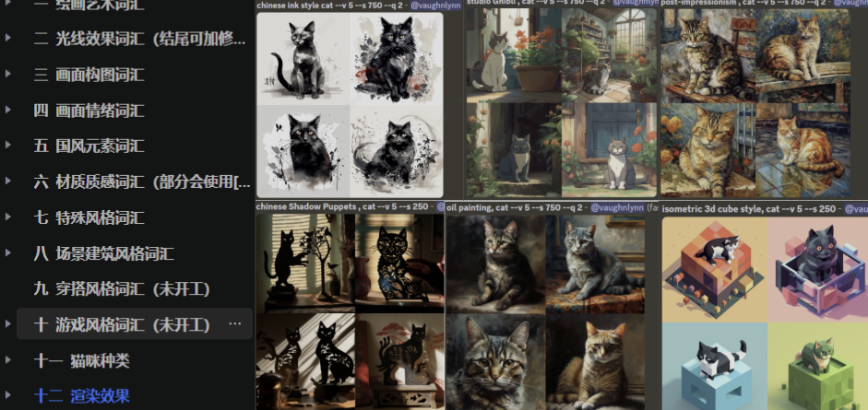868x410 pixels.
Task: Expand the 二 光线效果词汇 section arrow
Action: point(7,38)
